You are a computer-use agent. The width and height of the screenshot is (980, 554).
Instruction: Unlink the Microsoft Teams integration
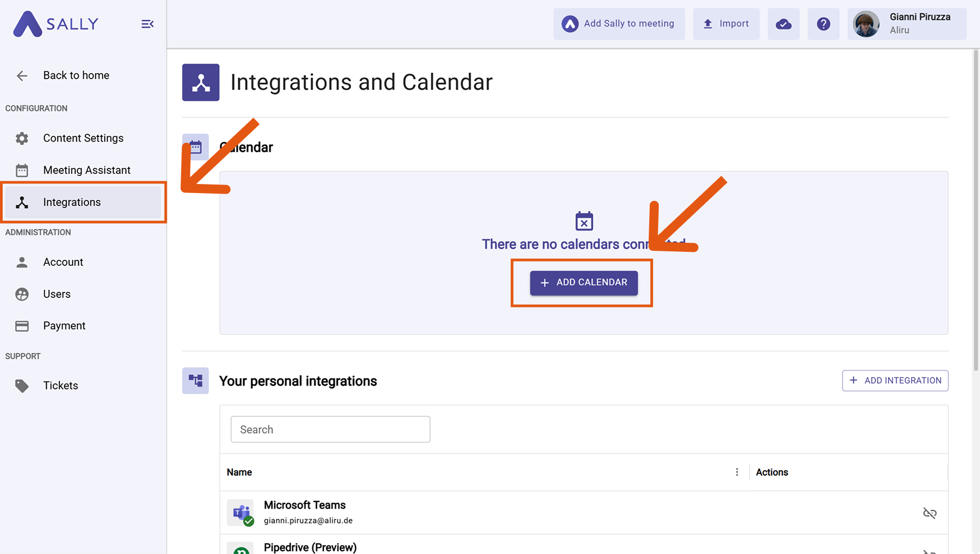pos(930,513)
